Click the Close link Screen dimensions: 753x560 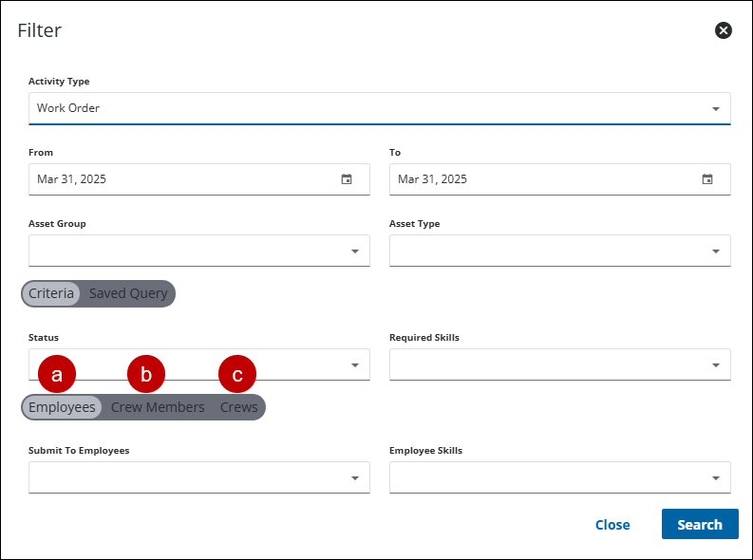pos(612,525)
